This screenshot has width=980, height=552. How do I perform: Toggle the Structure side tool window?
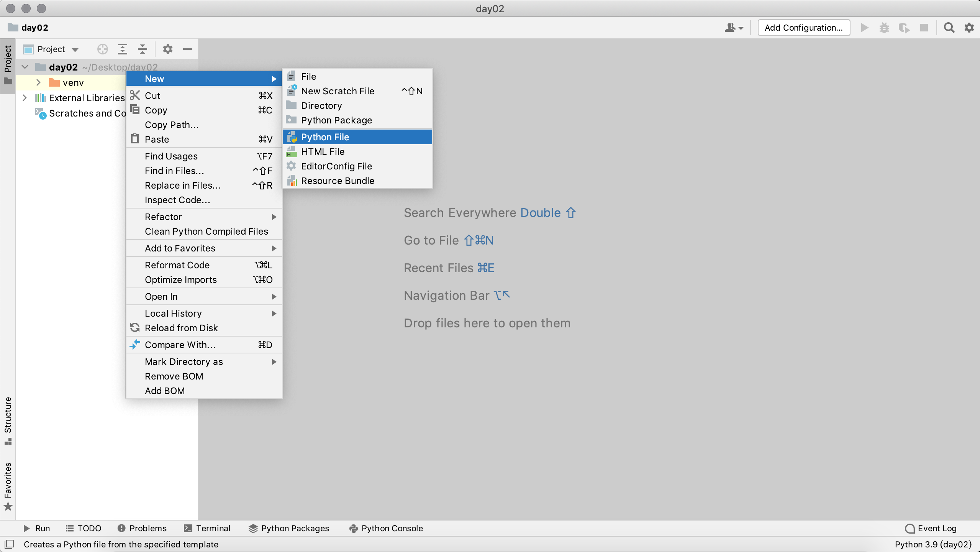tap(8, 420)
